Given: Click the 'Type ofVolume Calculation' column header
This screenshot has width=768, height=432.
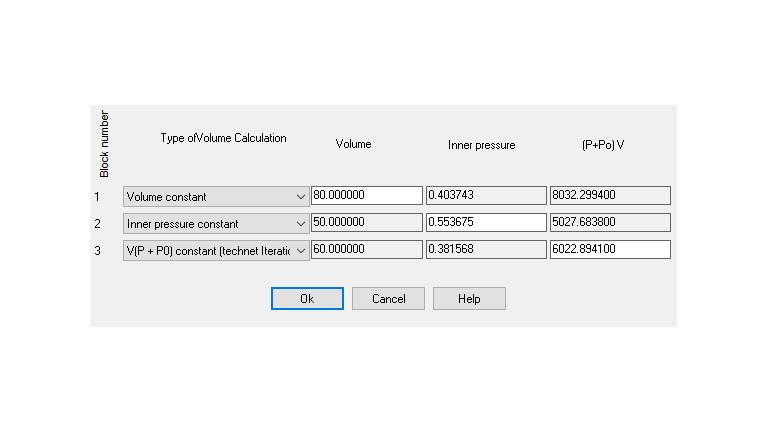Looking at the screenshot, I should [x=223, y=138].
